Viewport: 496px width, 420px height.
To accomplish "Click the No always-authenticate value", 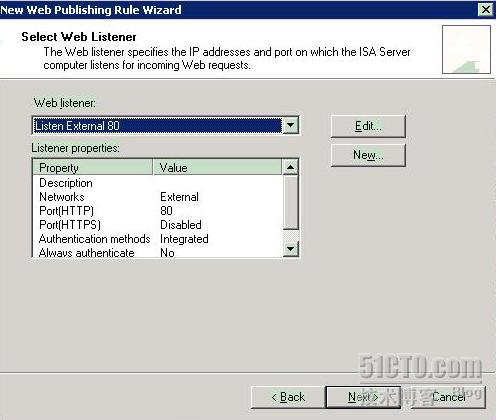I will pos(167,253).
